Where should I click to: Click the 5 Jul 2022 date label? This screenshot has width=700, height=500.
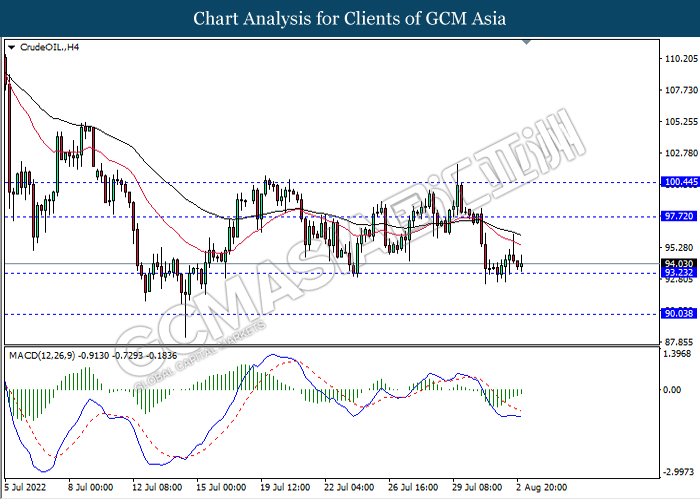pos(25,487)
